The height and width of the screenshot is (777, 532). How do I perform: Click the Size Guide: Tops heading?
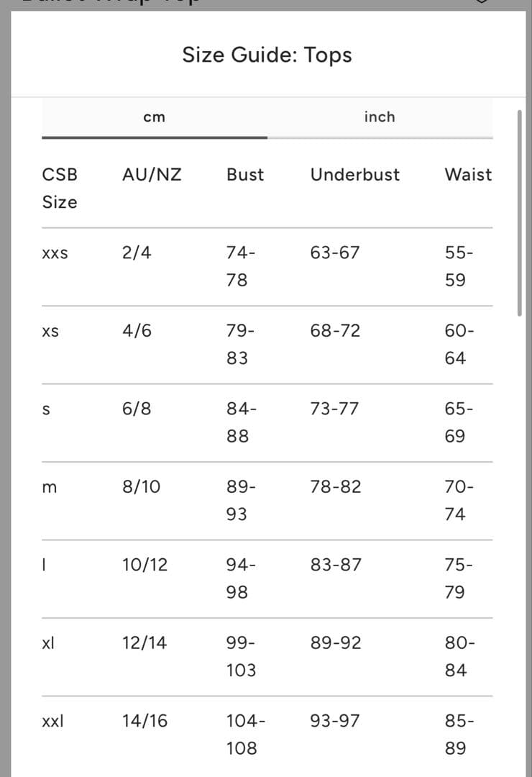point(267,55)
